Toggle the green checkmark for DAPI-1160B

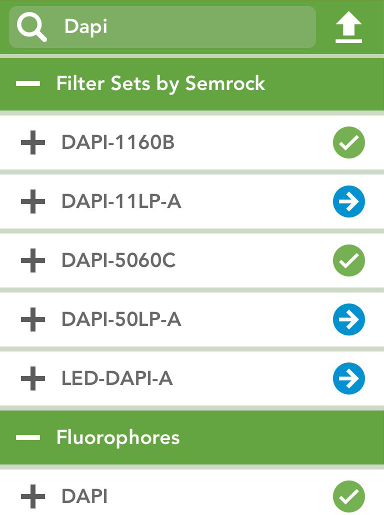coord(349,142)
